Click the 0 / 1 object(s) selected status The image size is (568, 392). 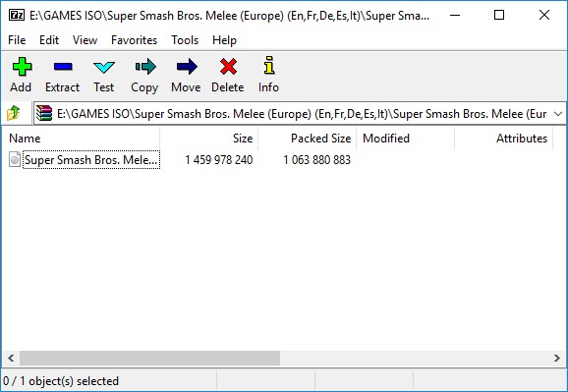click(x=61, y=381)
